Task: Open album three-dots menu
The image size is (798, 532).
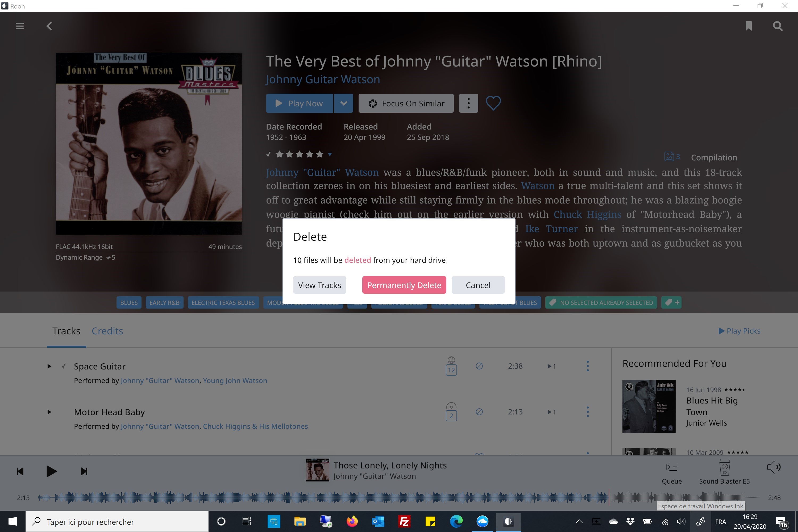Action: click(x=468, y=103)
